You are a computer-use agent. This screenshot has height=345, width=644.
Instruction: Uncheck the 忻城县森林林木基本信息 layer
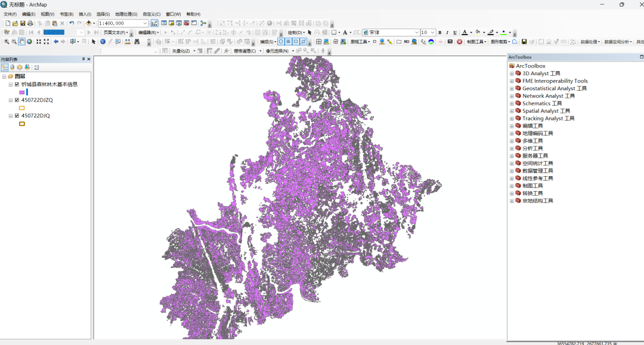click(x=17, y=84)
